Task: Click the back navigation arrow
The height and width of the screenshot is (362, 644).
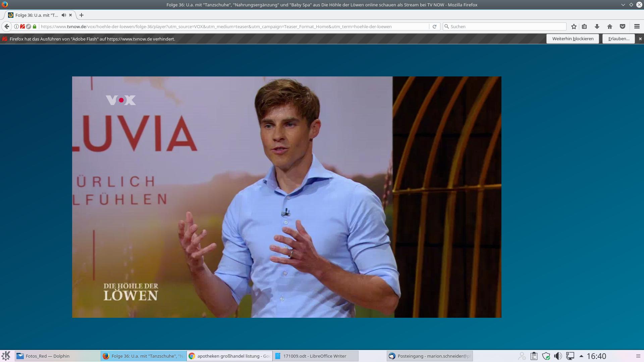Action: click(7, 26)
